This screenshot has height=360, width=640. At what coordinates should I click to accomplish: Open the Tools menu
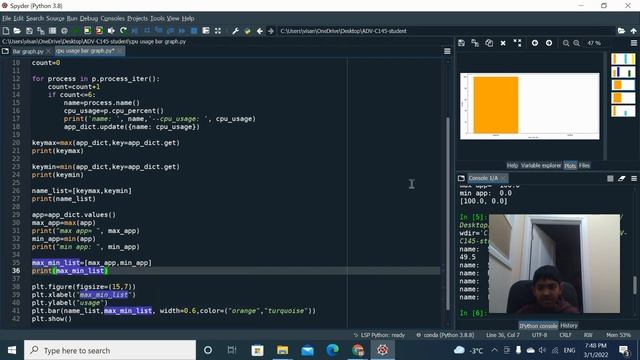pyautogui.click(x=157, y=18)
